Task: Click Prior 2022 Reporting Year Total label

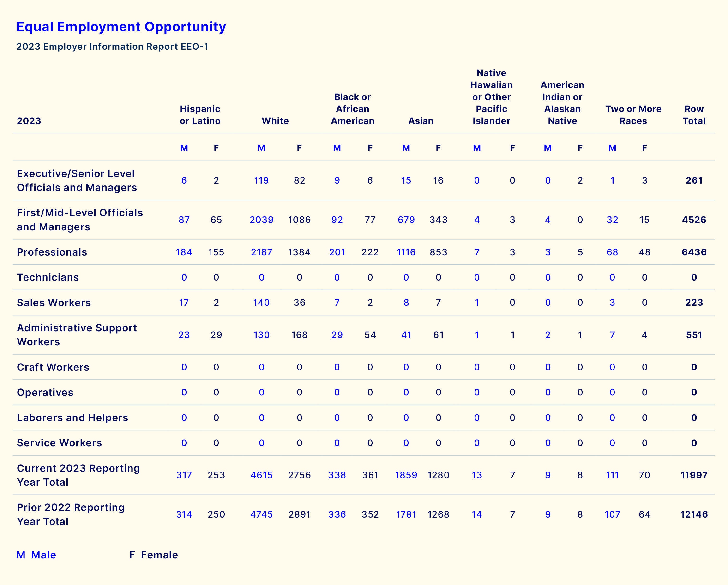Action: pos(71,514)
